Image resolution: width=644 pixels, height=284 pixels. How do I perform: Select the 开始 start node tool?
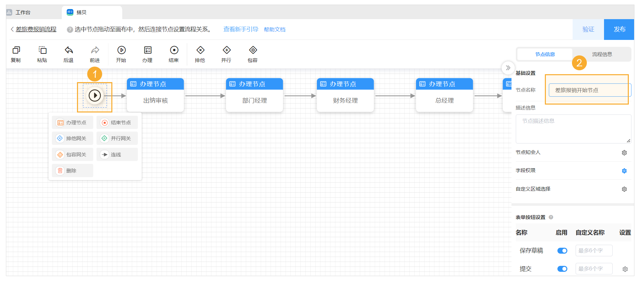click(x=121, y=54)
